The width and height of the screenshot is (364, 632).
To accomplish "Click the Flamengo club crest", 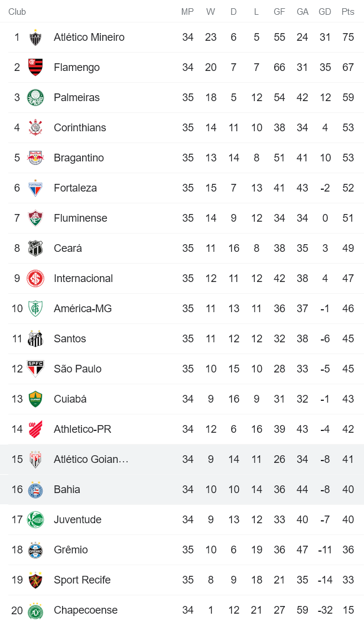I will coord(37,67).
